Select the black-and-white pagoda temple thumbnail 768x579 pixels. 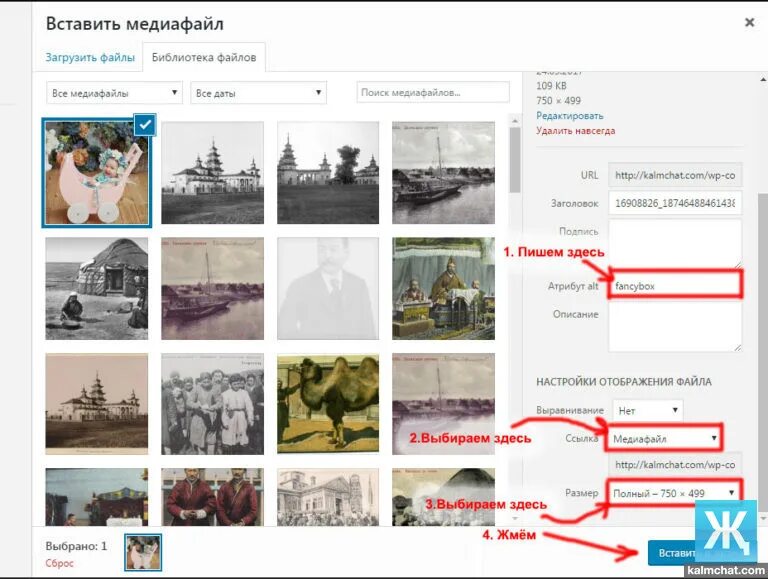coord(213,173)
